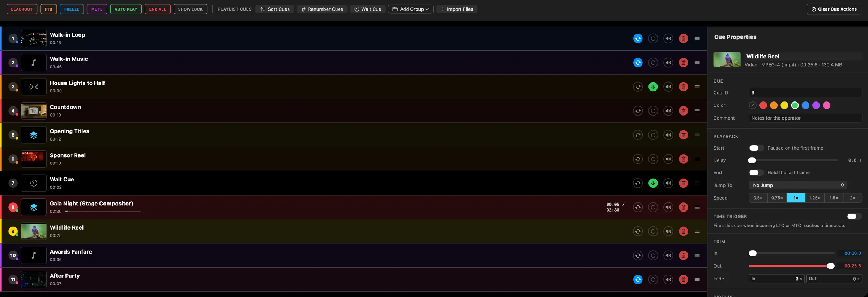Choose the 0.75x speed option

point(777,198)
